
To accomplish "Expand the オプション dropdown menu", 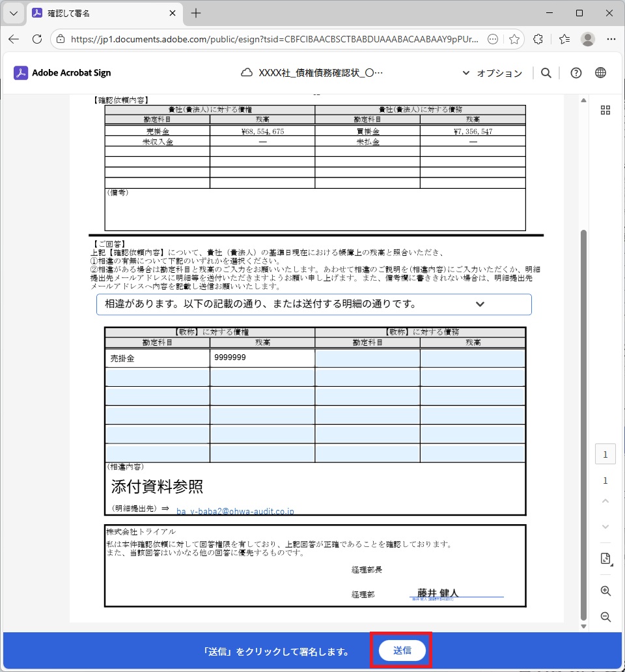I will 492,73.
